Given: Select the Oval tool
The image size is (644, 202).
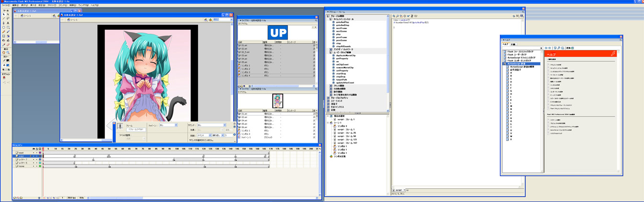Looking at the screenshot, I should click(4, 27).
